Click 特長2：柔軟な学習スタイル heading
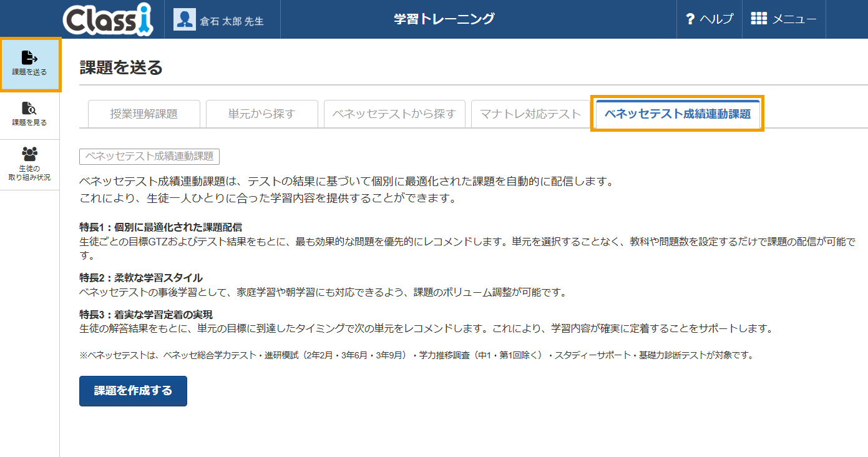Viewport: 868px width, 457px height. (141, 277)
